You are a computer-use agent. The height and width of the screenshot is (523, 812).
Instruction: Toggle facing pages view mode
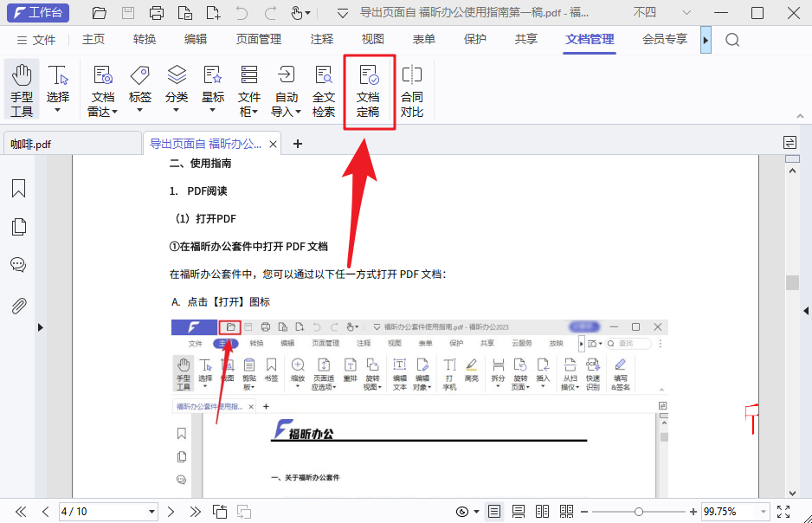point(542,511)
